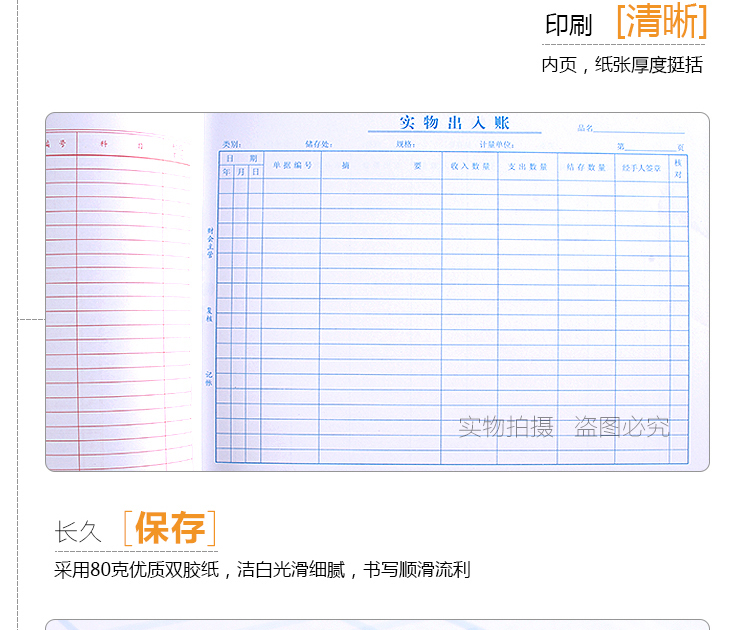Click the 经手人签章 column header
Screen dimensions: 750x630
click(x=641, y=168)
